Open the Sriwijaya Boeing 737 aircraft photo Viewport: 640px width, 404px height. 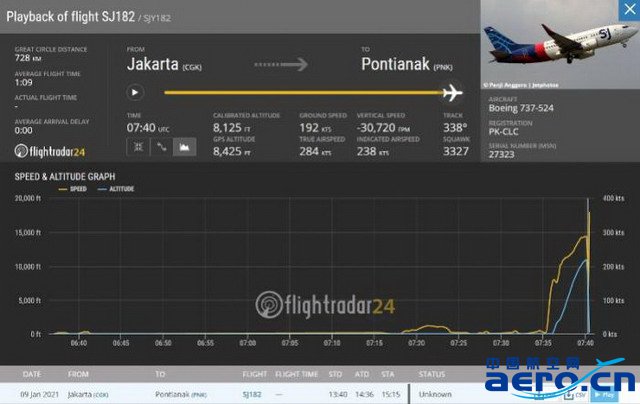(x=560, y=44)
